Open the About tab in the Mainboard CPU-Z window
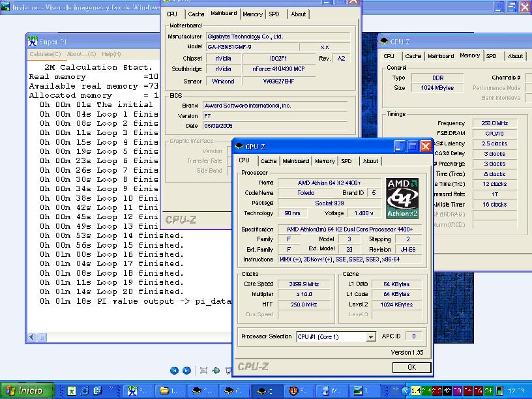This screenshot has height=399, width=532. pos(298,14)
